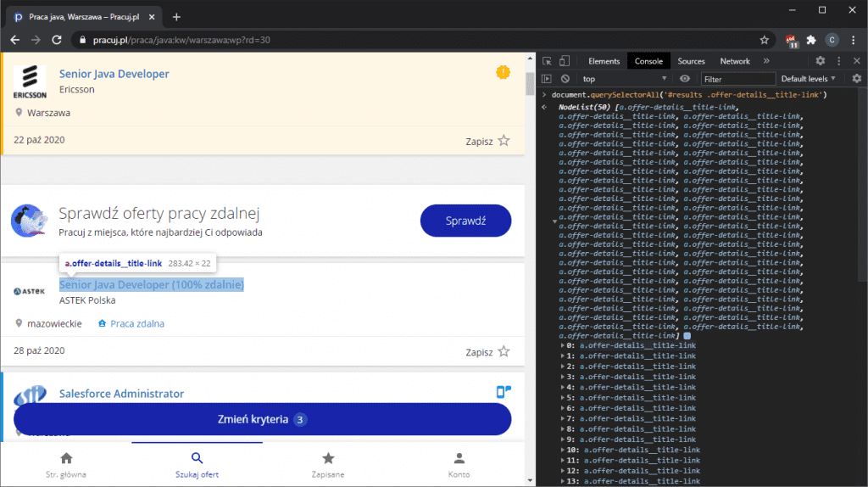Click the Sprawdź button
The height and width of the screenshot is (487, 868).
[465, 221]
